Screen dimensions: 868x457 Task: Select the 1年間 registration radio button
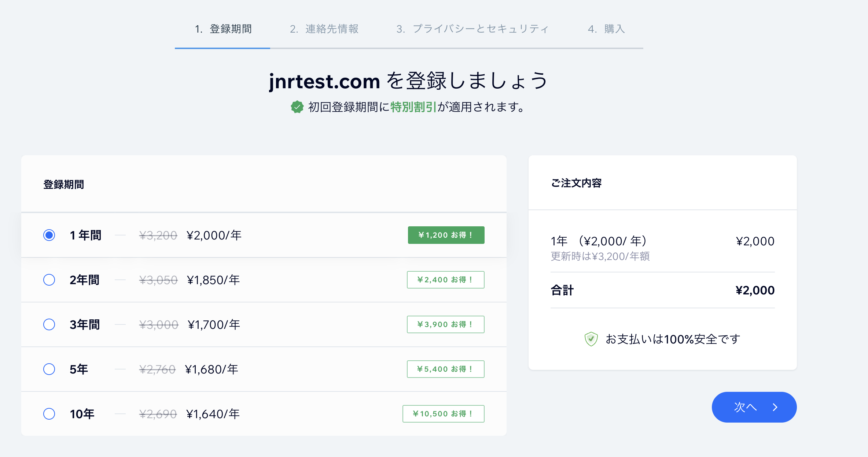(x=49, y=235)
